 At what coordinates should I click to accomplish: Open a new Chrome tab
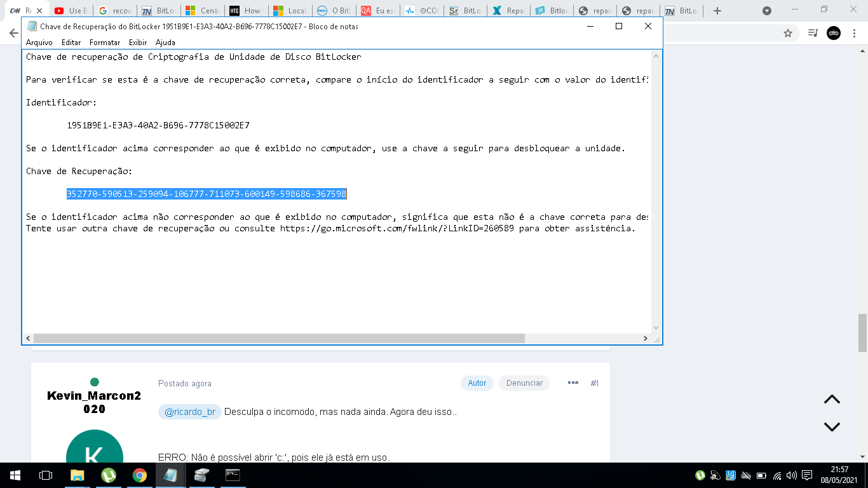717,11
